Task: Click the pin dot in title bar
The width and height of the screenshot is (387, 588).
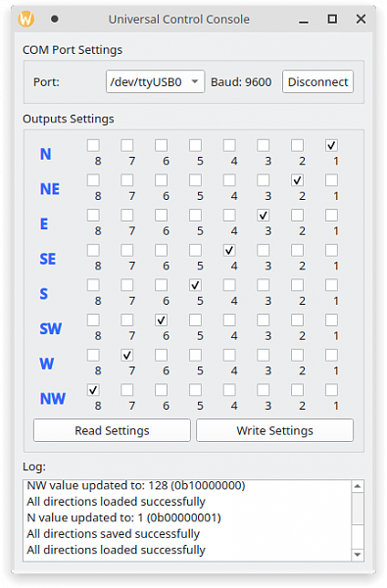Action: coord(54,19)
